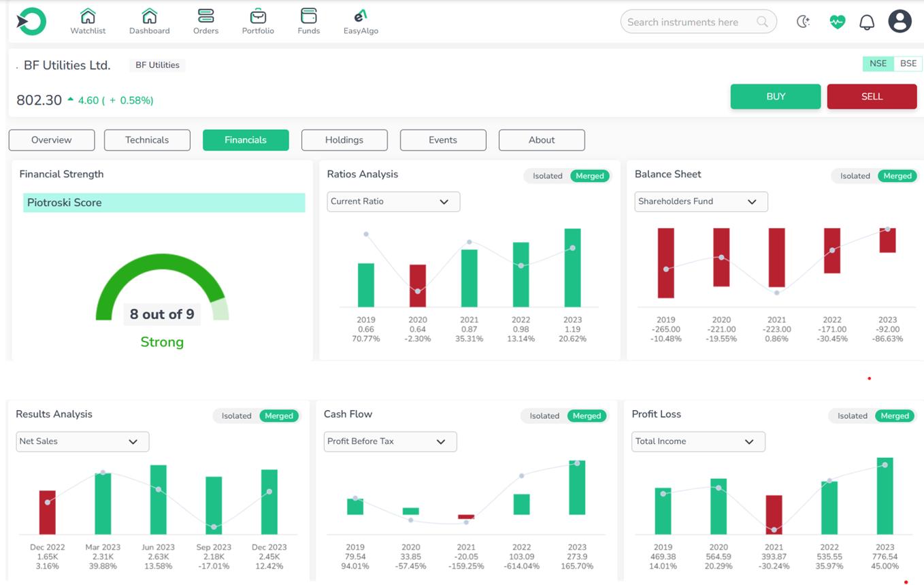Switch Ratios Analysis to Isolated
Viewport: 924px width, 585px height.
click(547, 176)
